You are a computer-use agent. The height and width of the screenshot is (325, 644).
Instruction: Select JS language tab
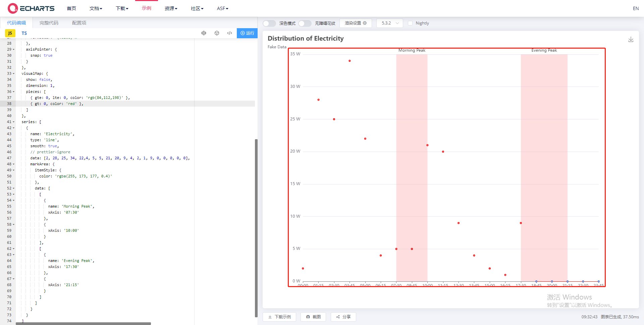click(10, 33)
